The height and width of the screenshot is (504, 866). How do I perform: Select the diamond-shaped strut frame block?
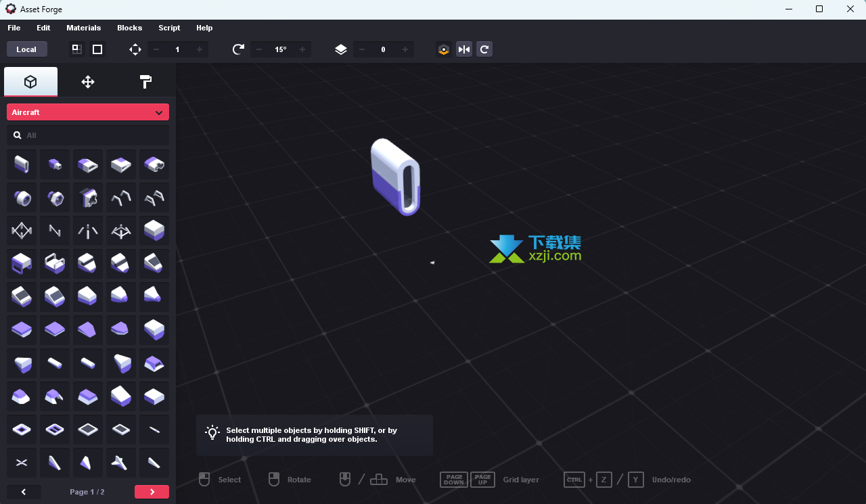pos(22,231)
